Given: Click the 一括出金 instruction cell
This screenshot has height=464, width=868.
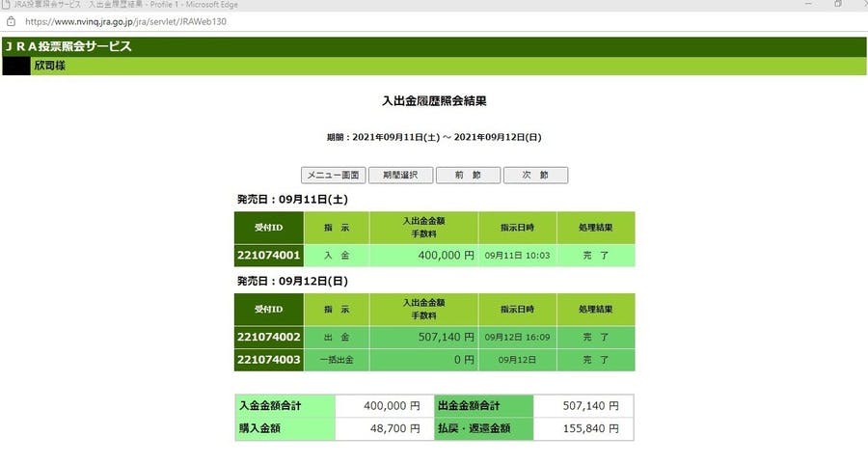Looking at the screenshot, I should tap(337, 359).
